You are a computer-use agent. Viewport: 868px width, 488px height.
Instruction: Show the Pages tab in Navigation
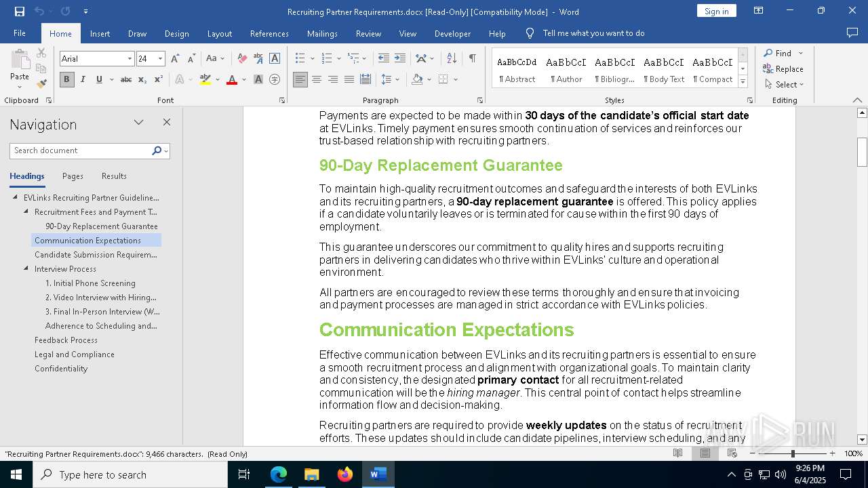click(73, 176)
